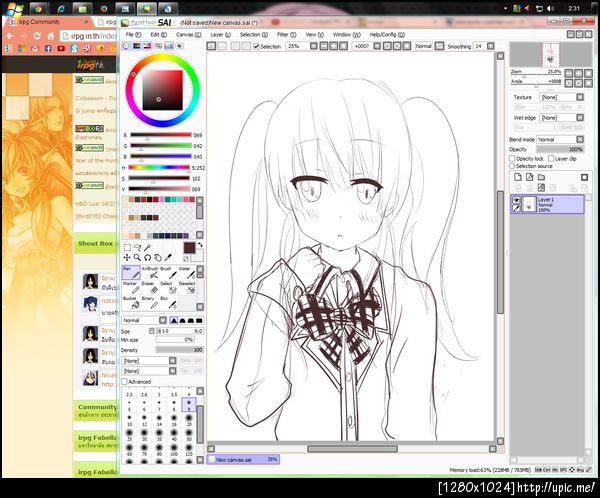Activate the Move tool
This screenshot has height=498, width=600.
127,258
